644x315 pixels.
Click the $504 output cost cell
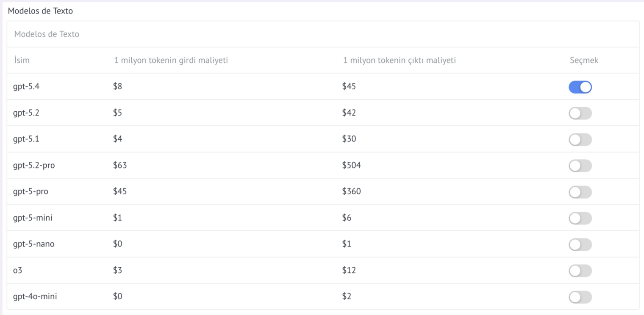tap(352, 165)
